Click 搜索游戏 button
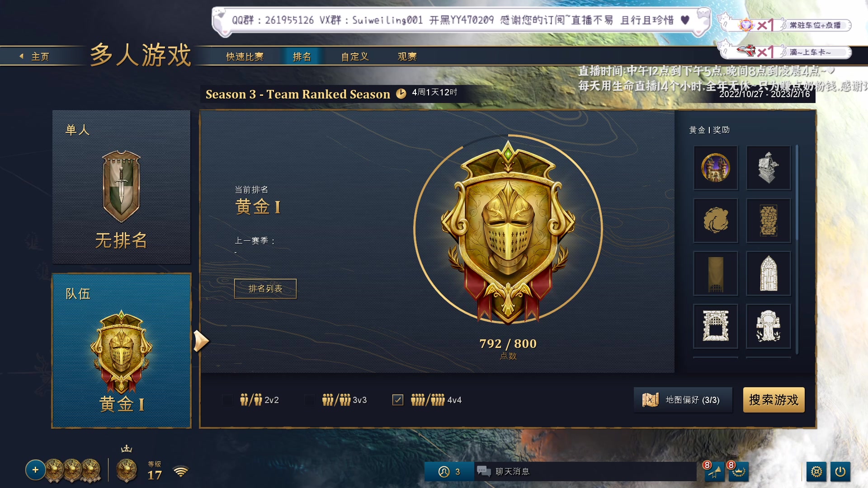This screenshot has height=488, width=868. point(774,400)
